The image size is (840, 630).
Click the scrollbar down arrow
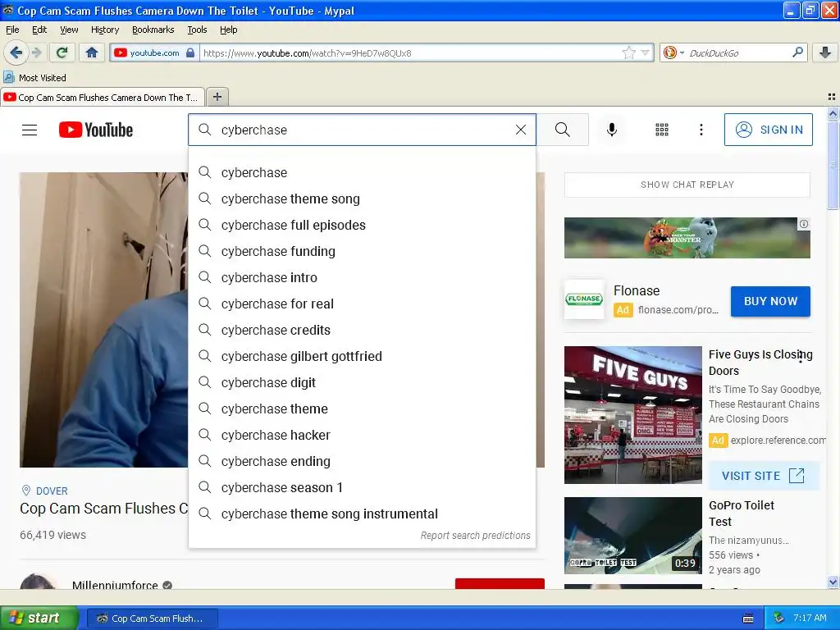pyautogui.click(x=833, y=582)
